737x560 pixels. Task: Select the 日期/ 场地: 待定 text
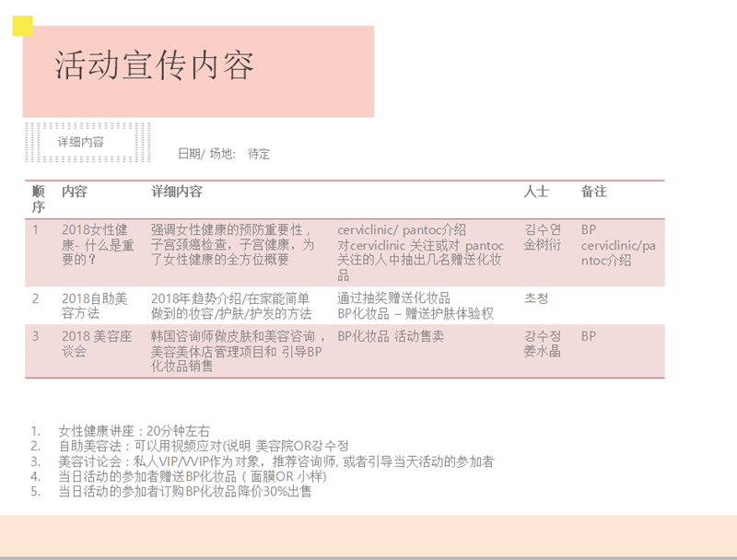click(224, 154)
